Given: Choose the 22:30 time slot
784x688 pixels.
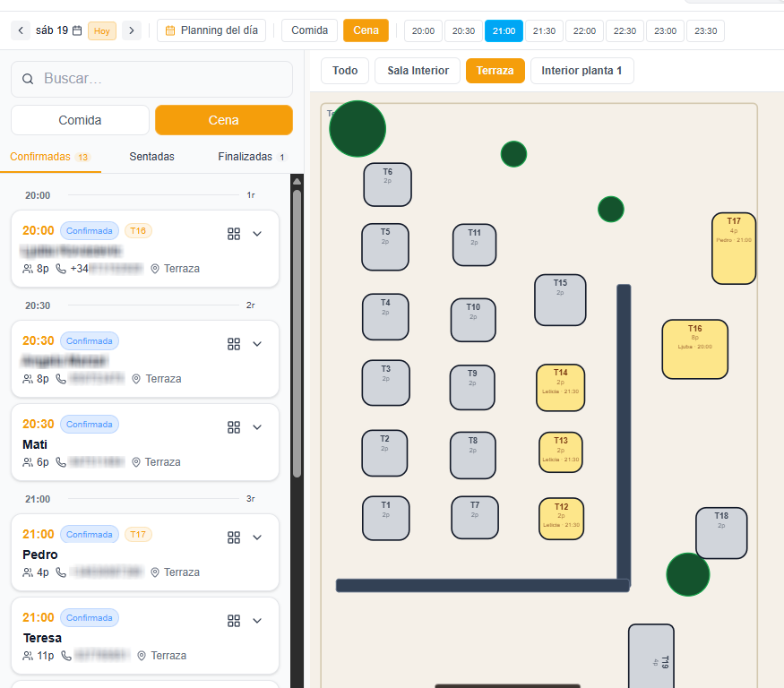Looking at the screenshot, I should point(625,31).
